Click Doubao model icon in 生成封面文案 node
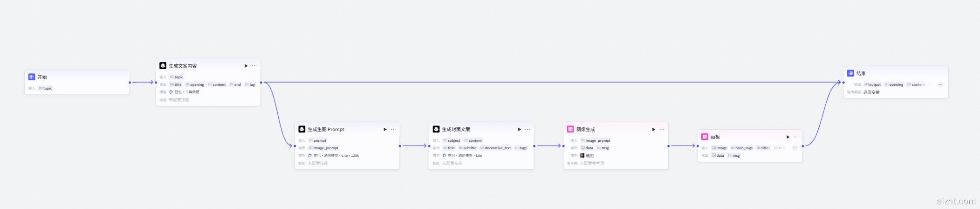Screen dimensions: 980x209 pyautogui.click(x=444, y=155)
